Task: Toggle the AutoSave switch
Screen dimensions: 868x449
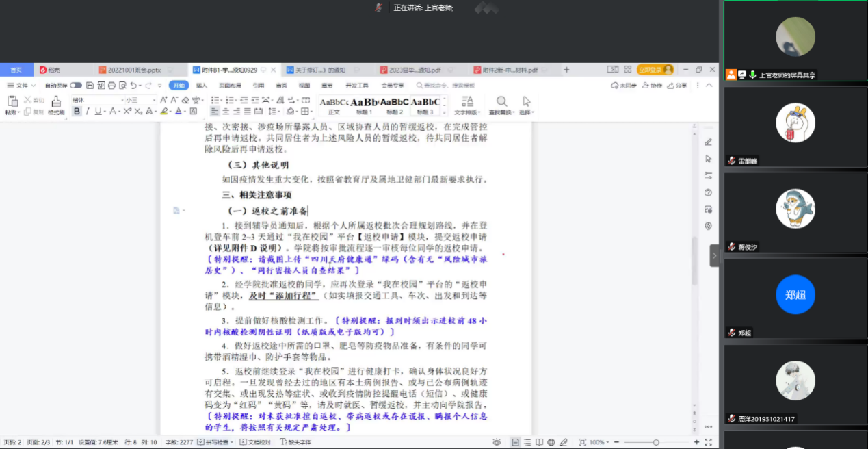Action: pos(76,86)
